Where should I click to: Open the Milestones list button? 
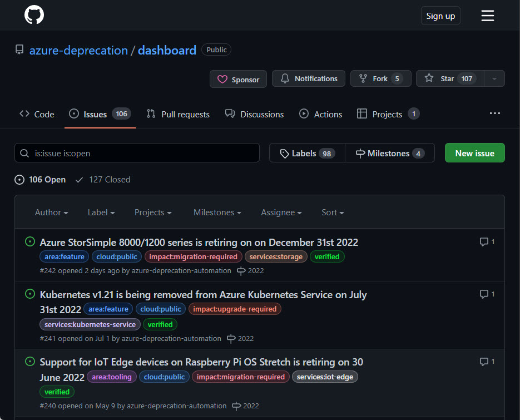pos(390,153)
